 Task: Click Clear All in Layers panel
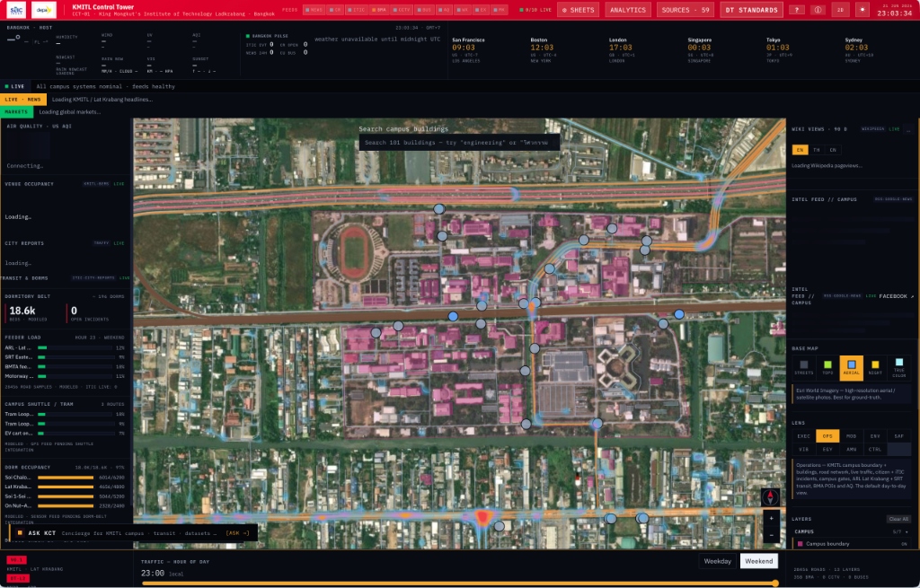pyautogui.click(x=898, y=519)
